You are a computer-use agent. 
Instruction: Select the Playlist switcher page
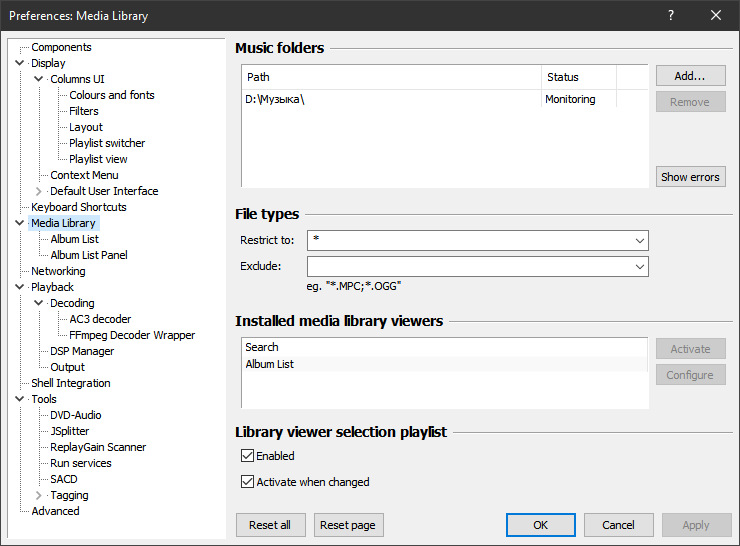click(107, 143)
